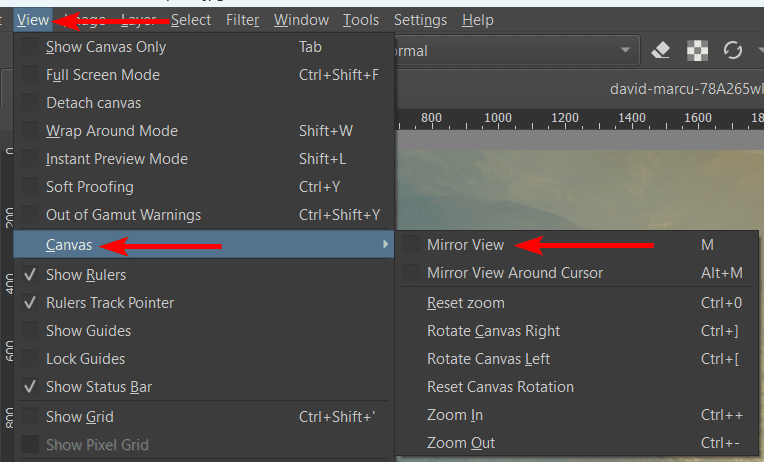The height and width of the screenshot is (462, 764).
Task: Open the Settings menu
Action: pyautogui.click(x=420, y=20)
